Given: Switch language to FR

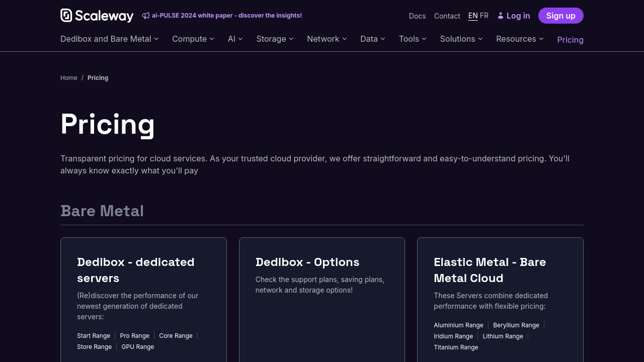Looking at the screenshot, I should coord(484,16).
